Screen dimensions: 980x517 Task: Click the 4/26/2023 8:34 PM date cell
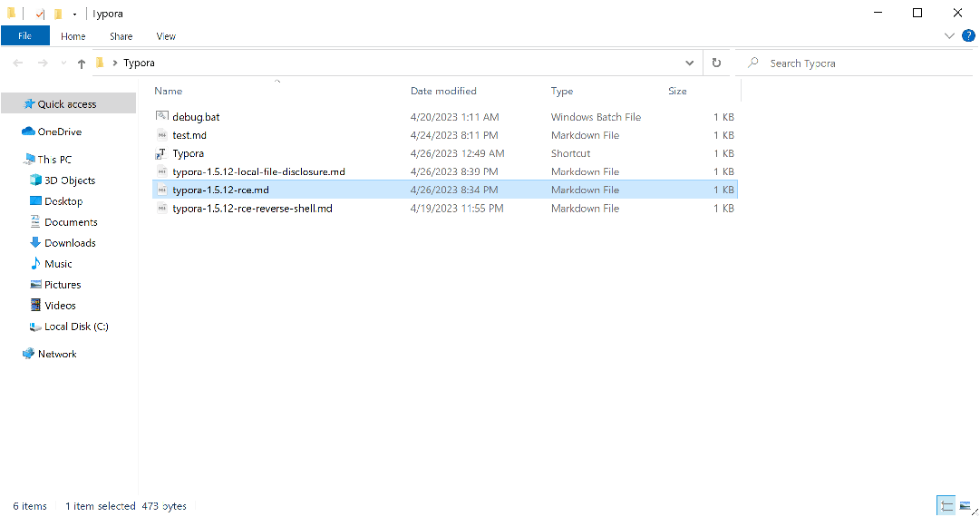coord(454,190)
